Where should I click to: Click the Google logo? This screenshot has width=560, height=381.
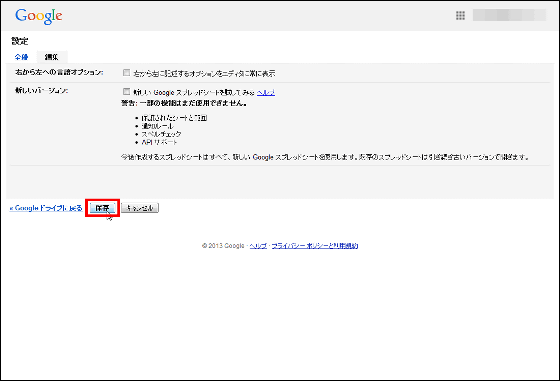(x=39, y=16)
